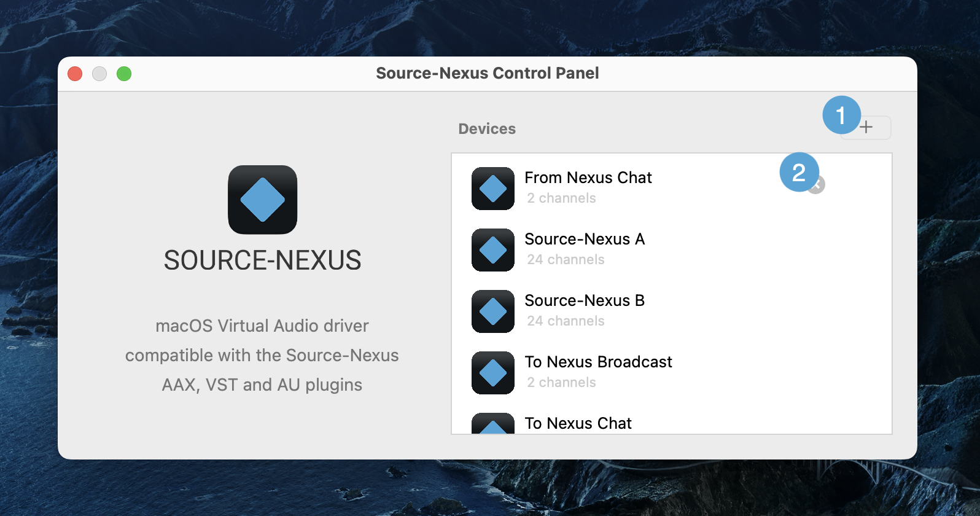Click "2 channels" under To Nexus Broadcast
Viewport: 980px width, 516px height.
pyautogui.click(x=561, y=383)
